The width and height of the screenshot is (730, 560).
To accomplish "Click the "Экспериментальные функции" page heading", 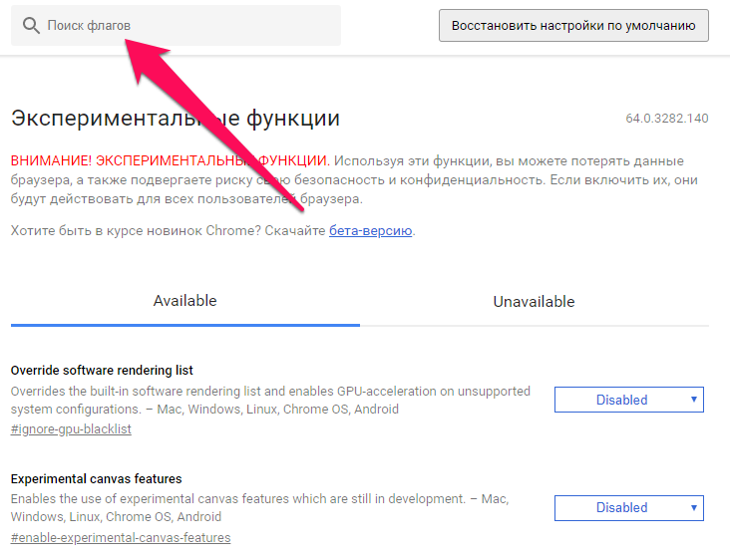I will tap(175, 119).
